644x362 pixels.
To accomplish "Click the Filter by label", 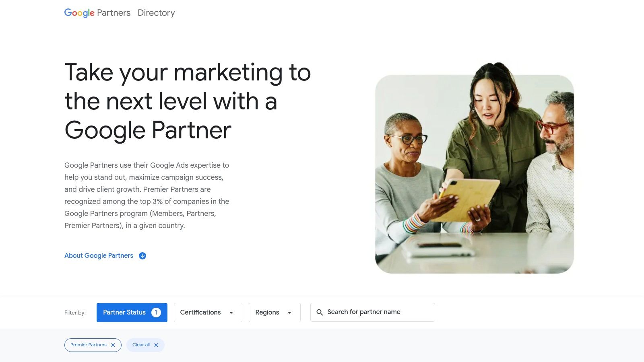I will (x=75, y=313).
